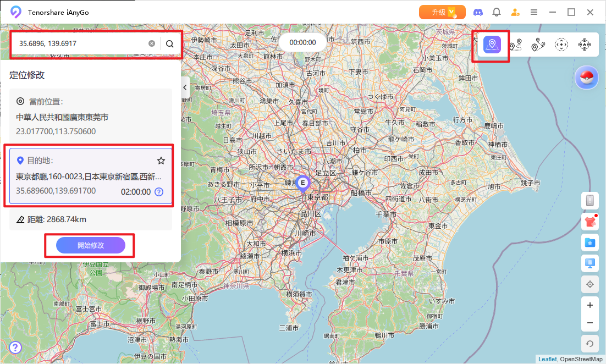Select the multi-spot movement route icon
The image size is (606, 364).
538,45
